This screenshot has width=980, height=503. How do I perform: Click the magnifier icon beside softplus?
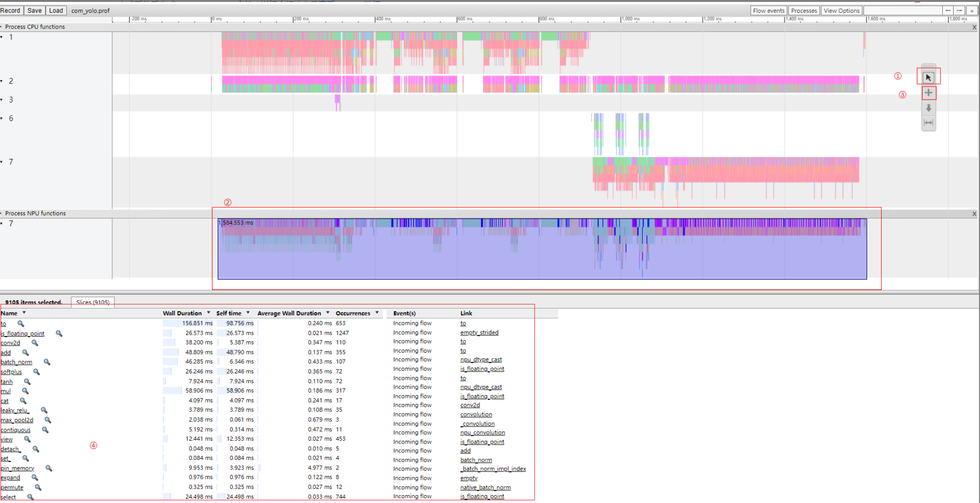[x=36, y=371]
